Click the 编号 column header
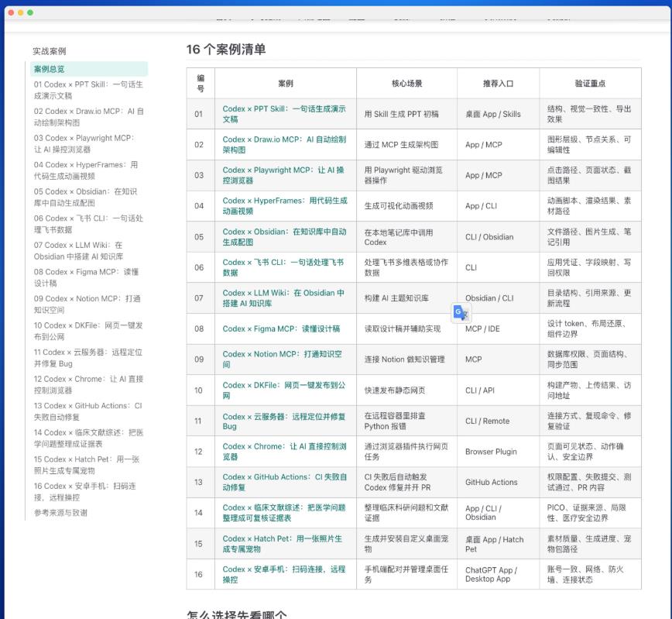The image size is (672, 619). coord(201,83)
